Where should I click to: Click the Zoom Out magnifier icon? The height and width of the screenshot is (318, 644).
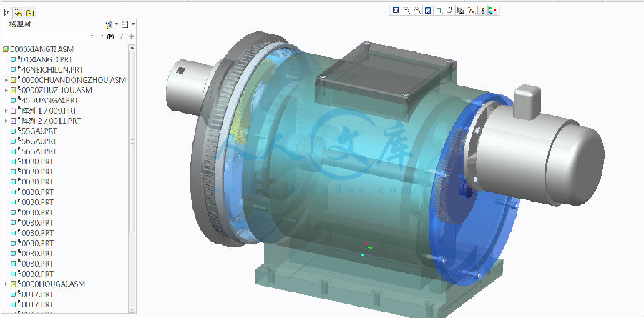[x=417, y=11]
